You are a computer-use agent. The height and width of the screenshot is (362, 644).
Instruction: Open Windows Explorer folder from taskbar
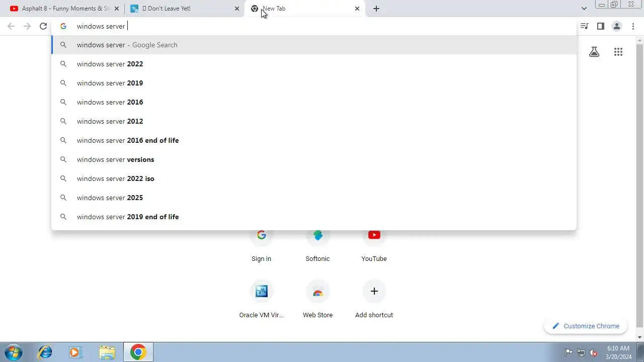(107, 352)
